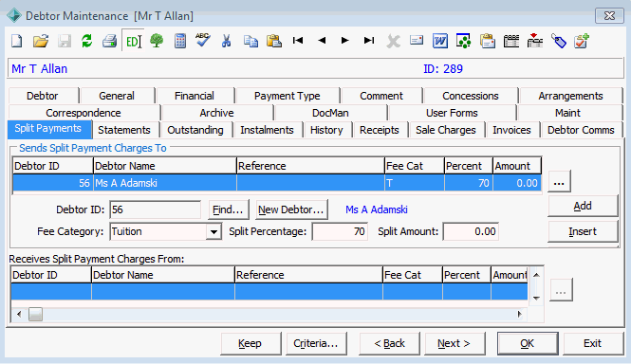The image size is (631, 364).
Task: Copy using the two-pages icon
Action: [x=251, y=41]
